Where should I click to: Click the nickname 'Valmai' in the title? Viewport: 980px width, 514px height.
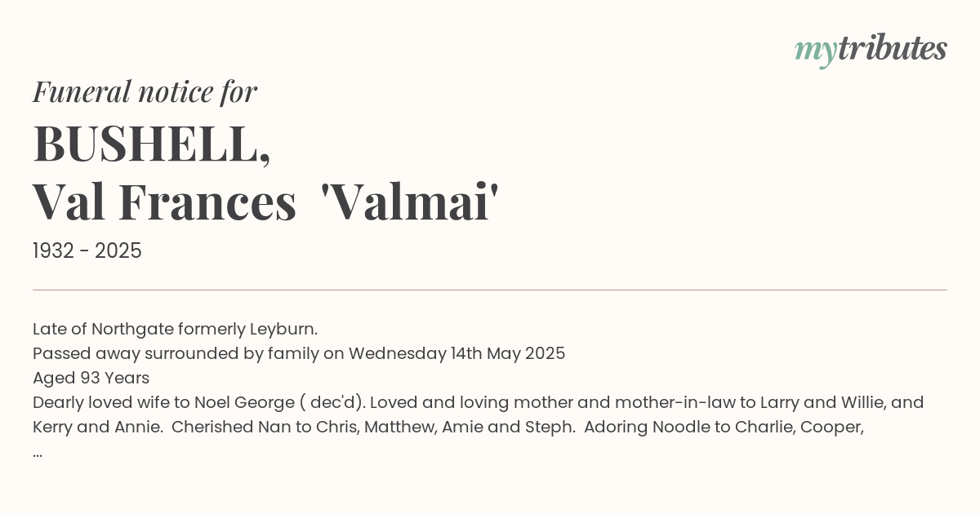click(x=405, y=202)
